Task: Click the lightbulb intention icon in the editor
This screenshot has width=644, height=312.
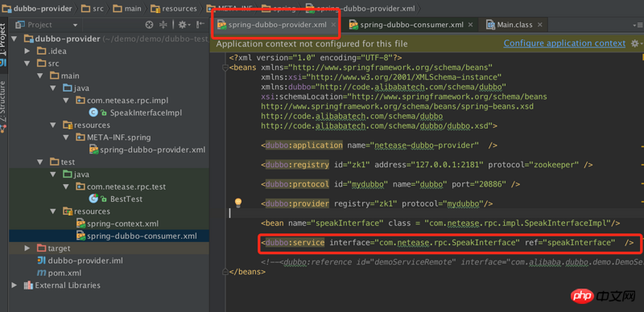Action: pos(237,203)
